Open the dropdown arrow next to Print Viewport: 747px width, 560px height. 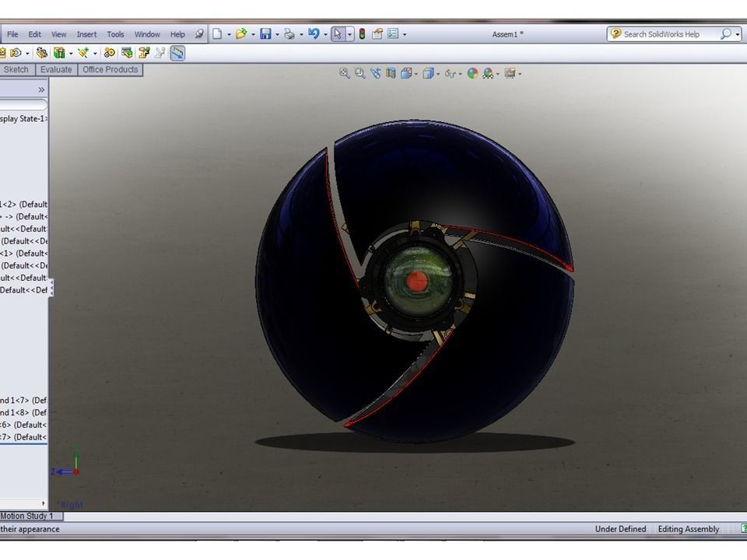click(301, 34)
